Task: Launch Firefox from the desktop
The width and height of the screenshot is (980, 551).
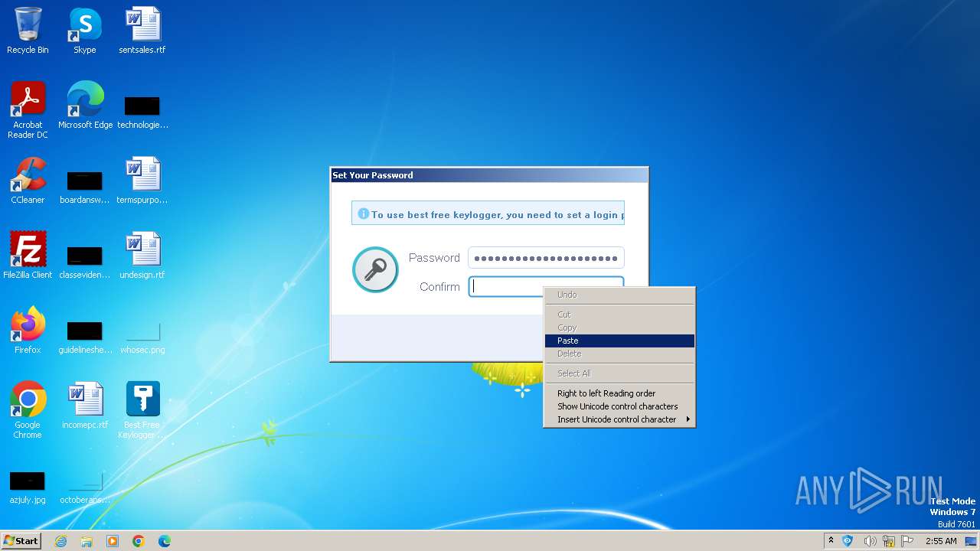Action: (28, 331)
